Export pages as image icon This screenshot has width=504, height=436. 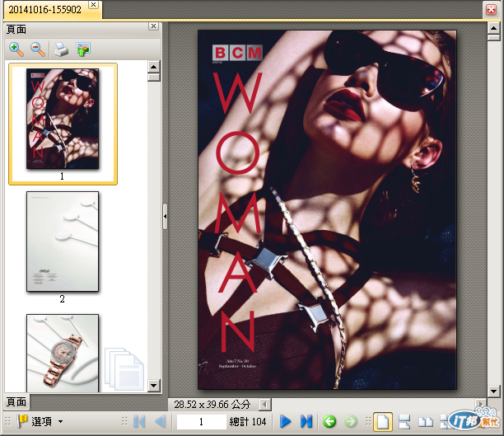(x=83, y=49)
